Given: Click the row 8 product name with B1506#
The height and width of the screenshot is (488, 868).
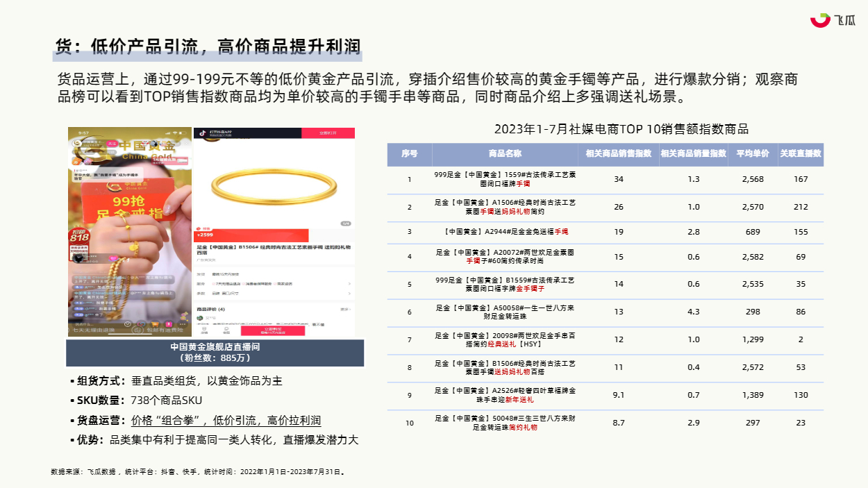Looking at the screenshot, I should 505,367.
